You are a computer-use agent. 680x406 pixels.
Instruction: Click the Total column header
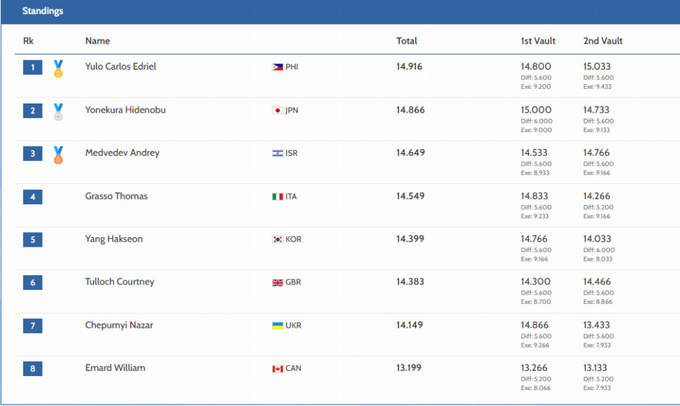pos(406,41)
